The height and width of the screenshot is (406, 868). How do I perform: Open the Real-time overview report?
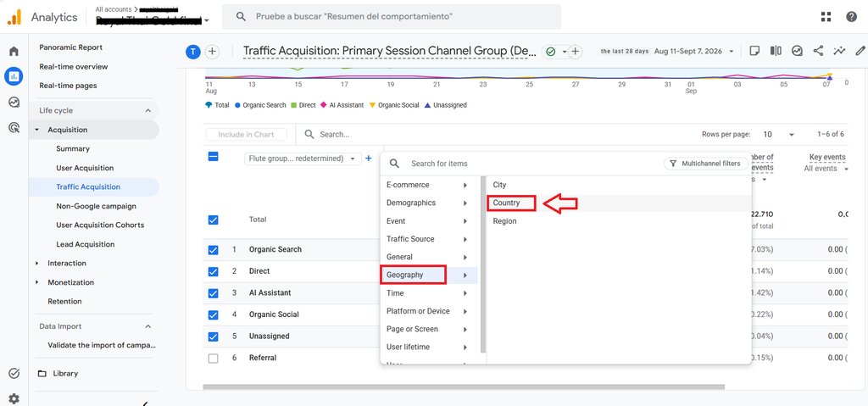click(74, 66)
